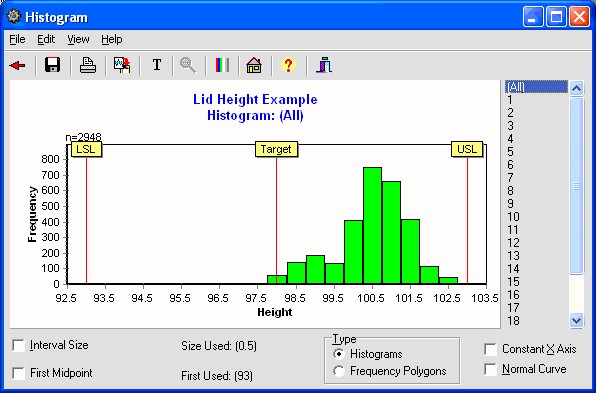Image resolution: width=596 pixels, height=393 pixels.
Task: Select item 6 in the subgroup list
Action: point(536,165)
